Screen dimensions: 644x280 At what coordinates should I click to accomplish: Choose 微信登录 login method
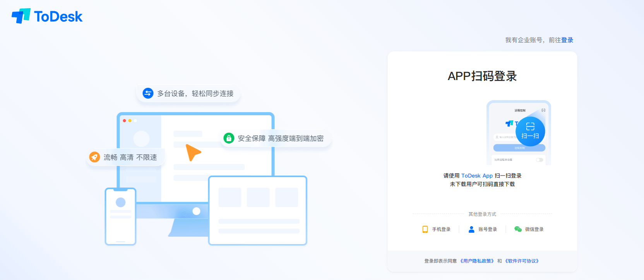534,229
